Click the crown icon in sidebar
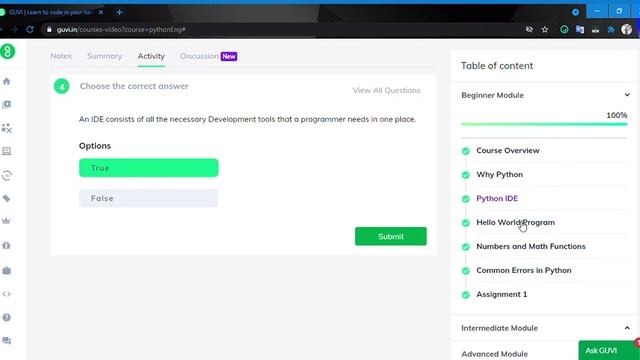The width and height of the screenshot is (640, 360). point(7,221)
